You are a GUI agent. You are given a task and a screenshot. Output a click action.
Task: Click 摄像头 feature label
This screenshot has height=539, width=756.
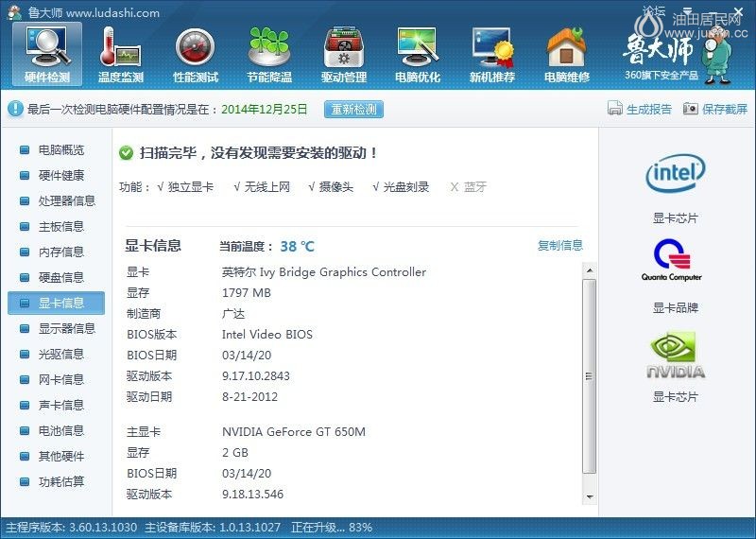(335, 187)
